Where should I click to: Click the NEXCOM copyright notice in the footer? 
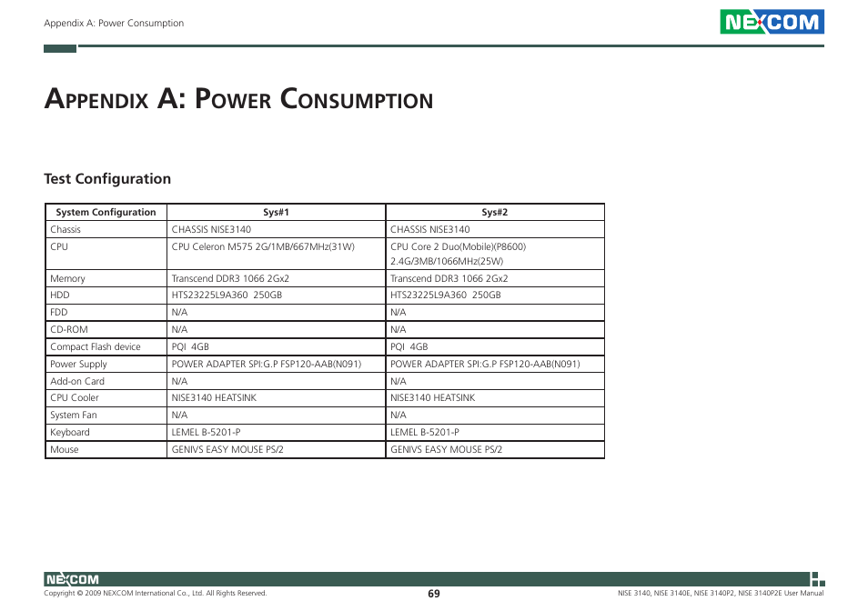(x=155, y=594)
